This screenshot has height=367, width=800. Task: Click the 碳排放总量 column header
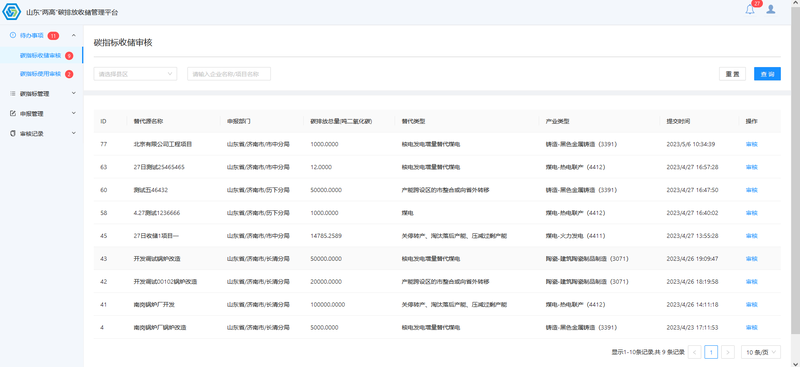(341, 121)
